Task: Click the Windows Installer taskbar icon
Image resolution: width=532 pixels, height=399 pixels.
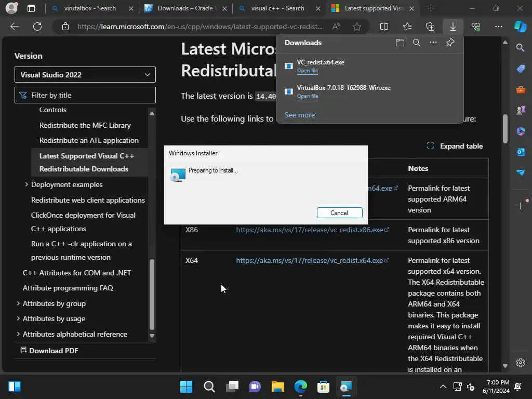Action: (346, 387)
